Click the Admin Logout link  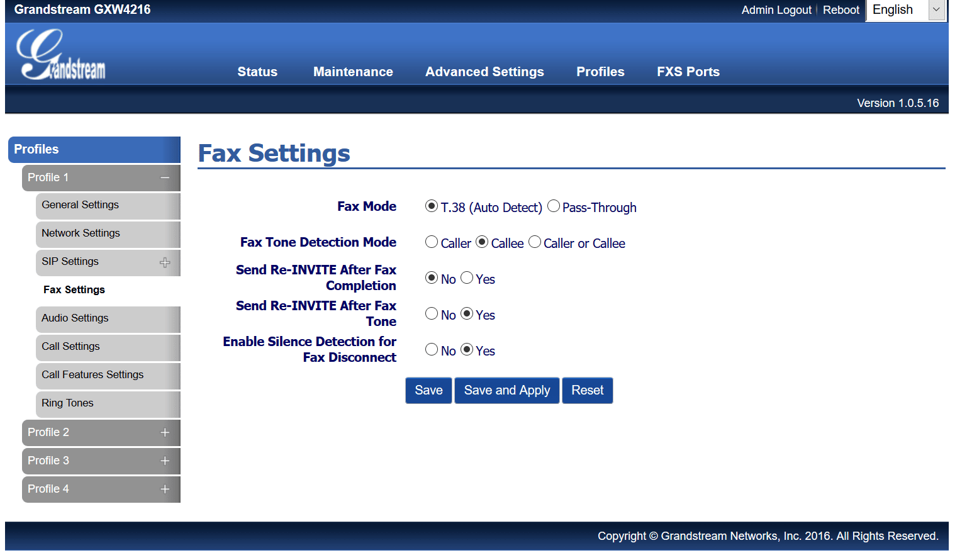coord(776,10)
